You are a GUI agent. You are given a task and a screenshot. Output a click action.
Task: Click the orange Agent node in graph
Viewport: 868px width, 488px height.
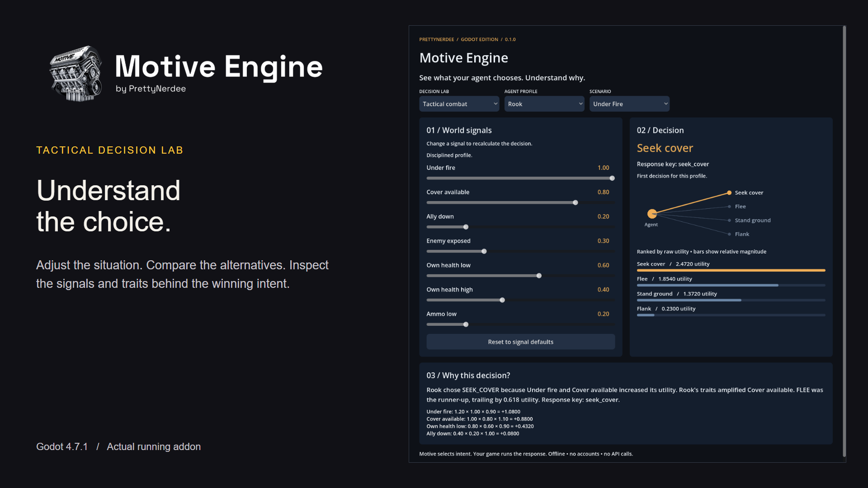[652, 214]
